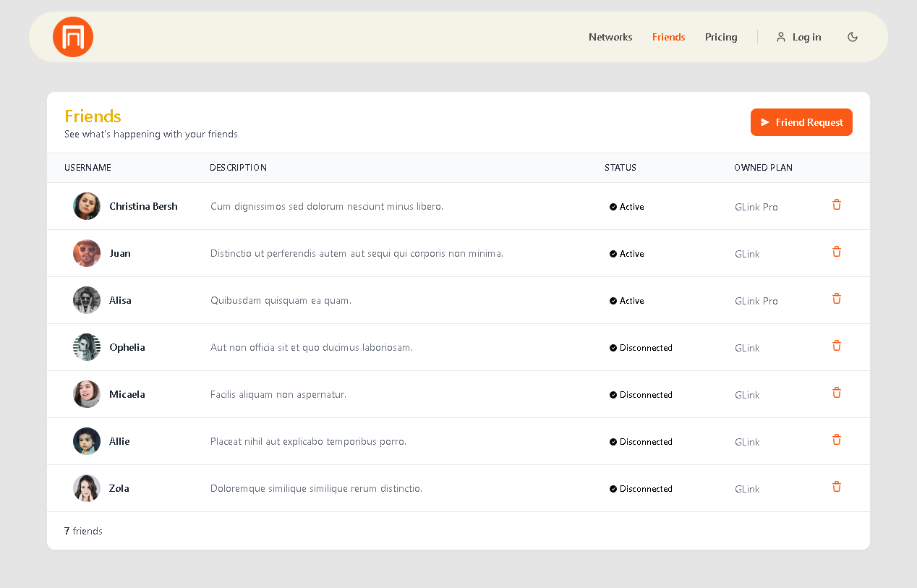The image size is (917, 588).
Task: Select the username Alisa
Action: (x=120, y=300)
